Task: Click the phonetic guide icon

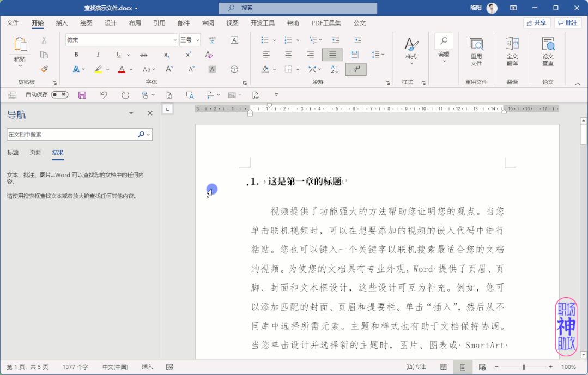Action: tap(212, 40)
